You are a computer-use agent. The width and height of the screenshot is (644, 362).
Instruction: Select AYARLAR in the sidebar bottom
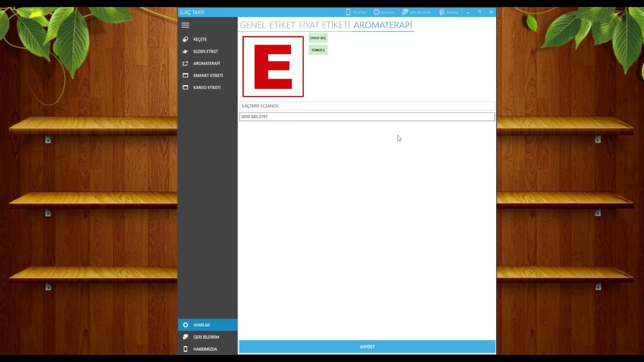(207, 325)
